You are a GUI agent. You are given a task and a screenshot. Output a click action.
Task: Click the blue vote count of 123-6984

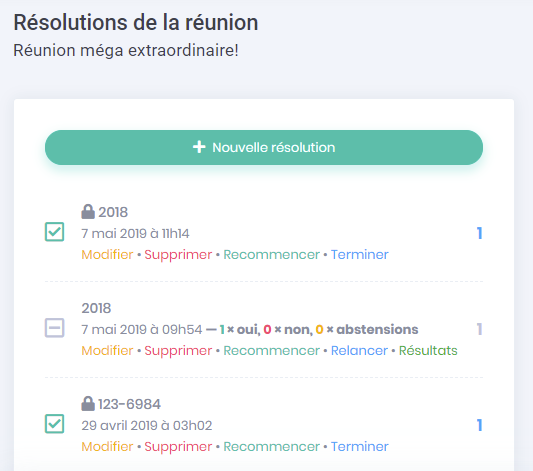click(x=479, y=425)
